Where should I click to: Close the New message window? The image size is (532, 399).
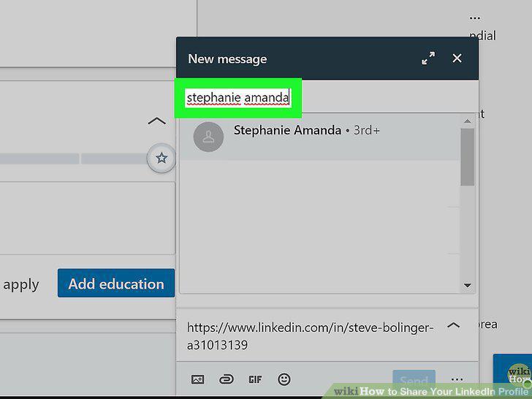pyautogui.click(x=457, y=58)
